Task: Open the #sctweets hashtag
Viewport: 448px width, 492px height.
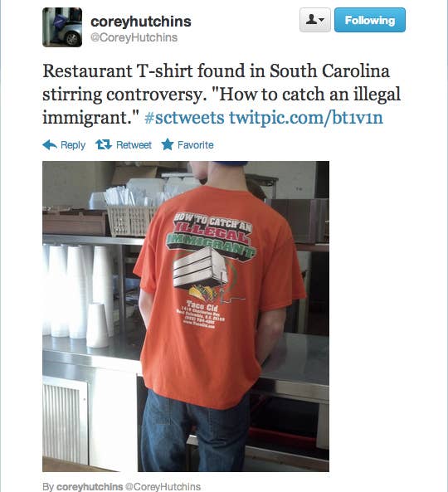Action: [184, 118]
